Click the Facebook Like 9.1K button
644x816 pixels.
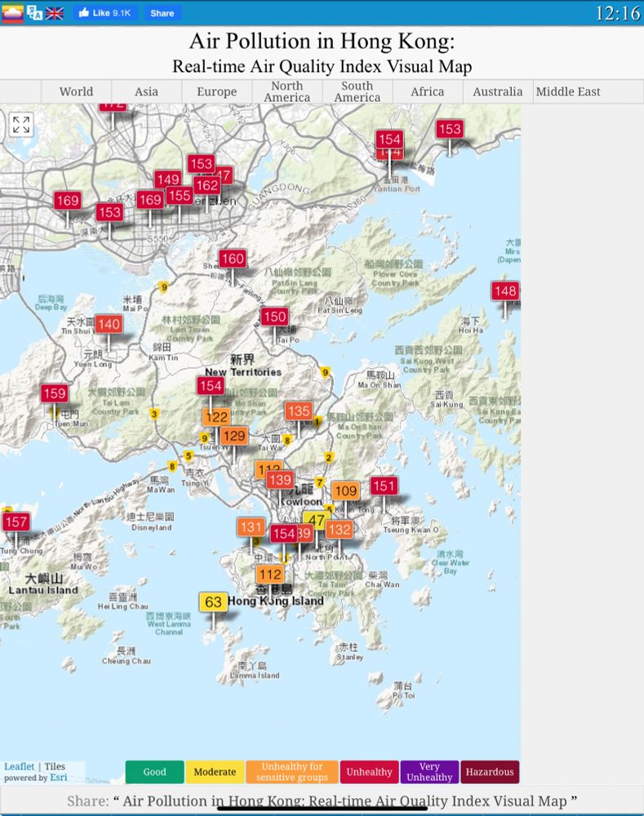point(104,13)
